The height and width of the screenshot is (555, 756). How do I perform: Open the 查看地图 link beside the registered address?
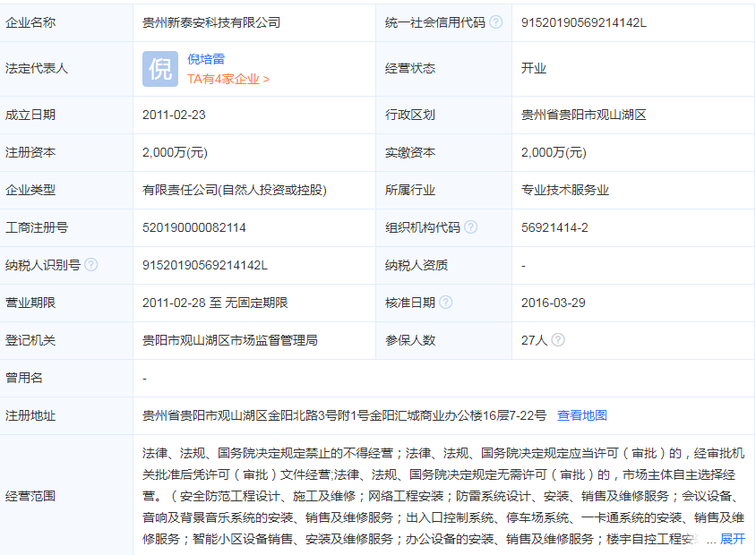click(582, 415)
